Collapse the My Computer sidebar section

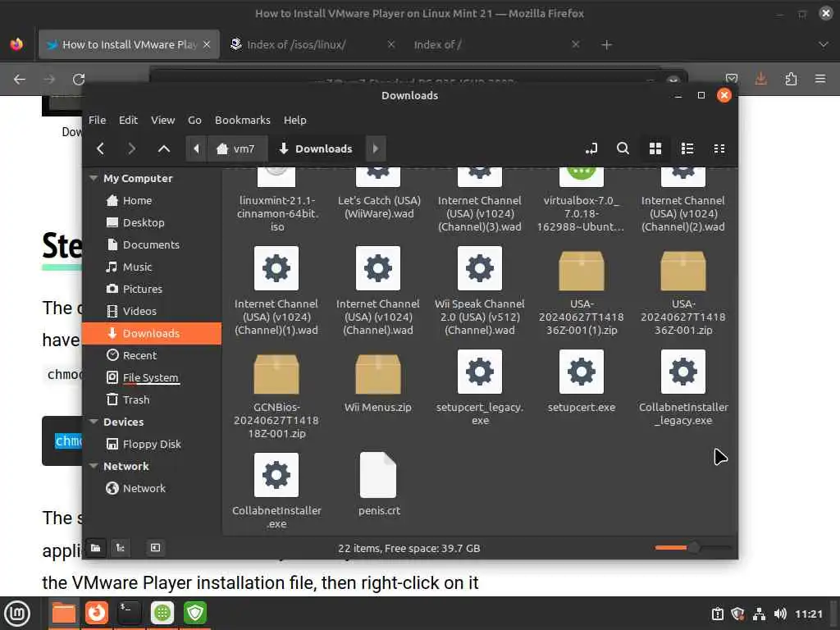coord(94,178)
